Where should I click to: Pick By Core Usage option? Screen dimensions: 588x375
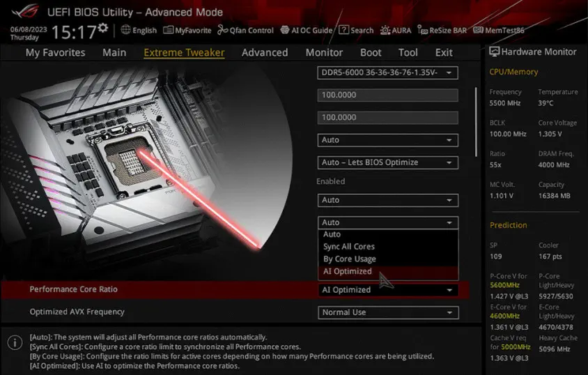[350, 259]
